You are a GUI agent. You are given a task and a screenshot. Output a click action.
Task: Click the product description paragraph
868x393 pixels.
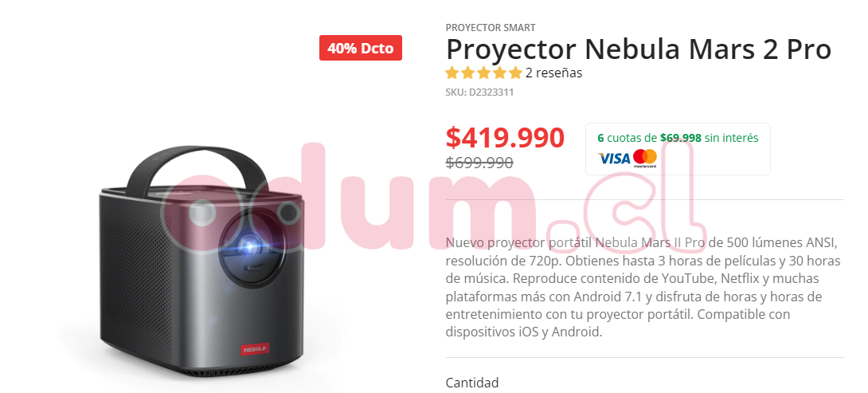click(643, 288)
